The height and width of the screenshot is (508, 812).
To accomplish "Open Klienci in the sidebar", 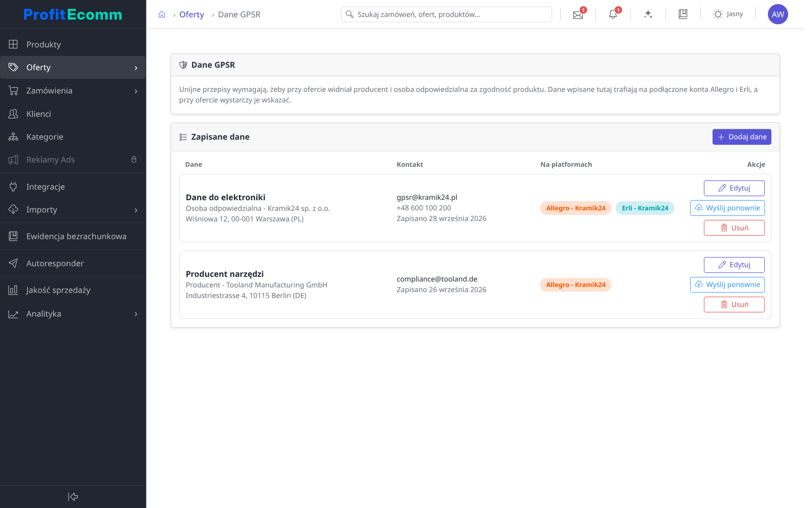I will 73,114.
